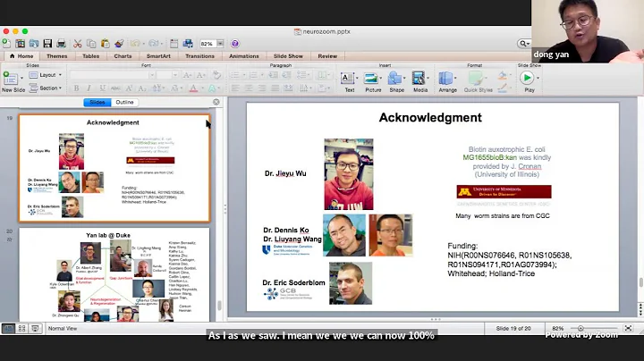Image resolution: width=644 pixels, height=361 pixels.
Task: Expand the New Slide dropdown arrow
Action: (x=21, y=78)
